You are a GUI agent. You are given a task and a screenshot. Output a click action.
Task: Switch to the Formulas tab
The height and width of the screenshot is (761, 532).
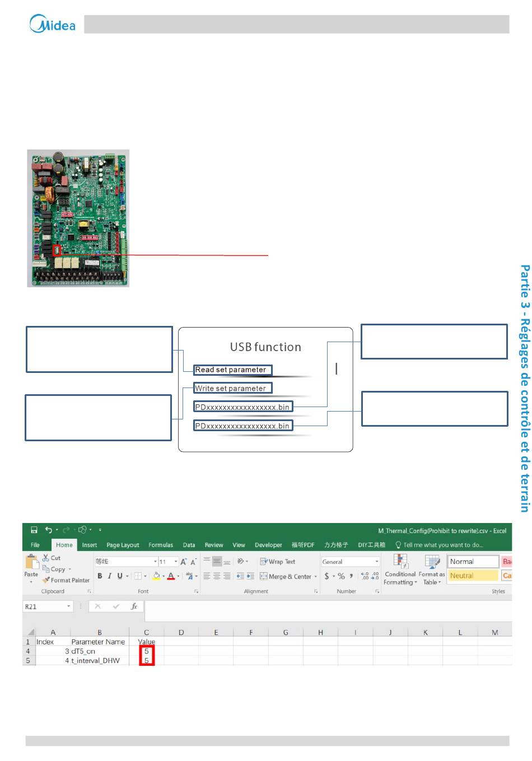coord(161,545)
